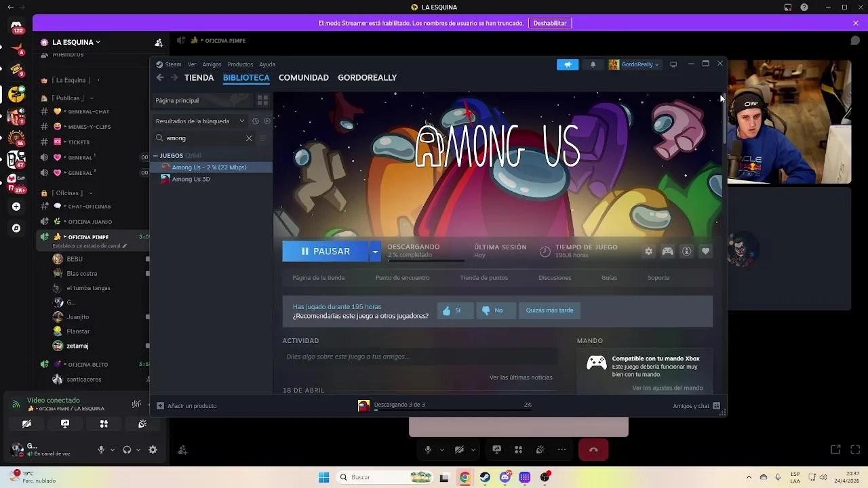Click Quizás más tarde button
The image size is (868, 488).
[x=549, y=310]
